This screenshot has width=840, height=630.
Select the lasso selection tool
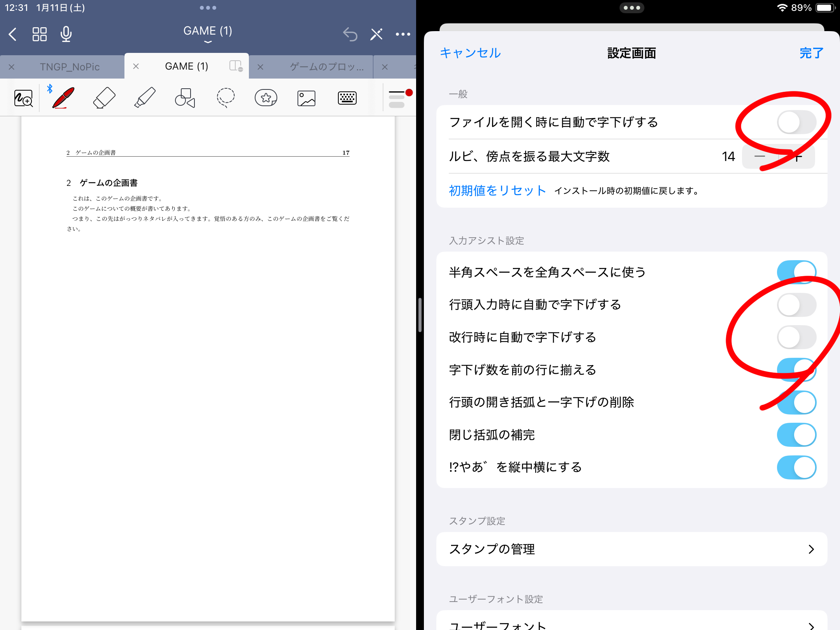pyautogui.click(x=226, y=98)
